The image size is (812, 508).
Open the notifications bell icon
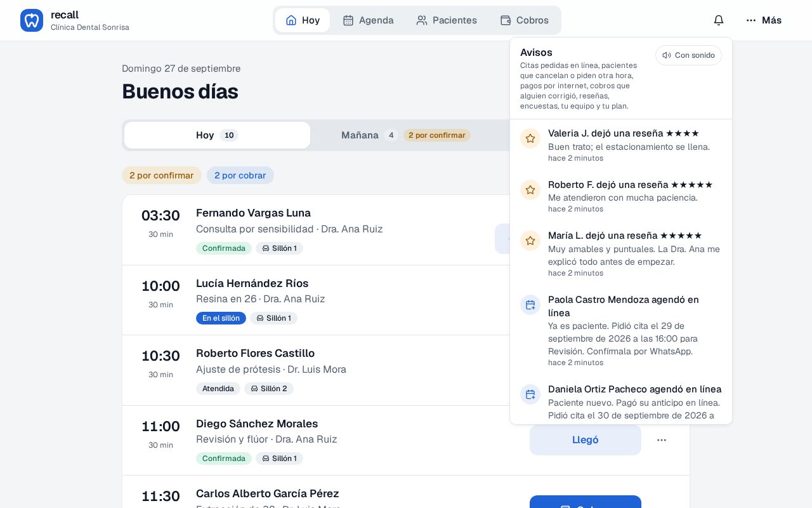[x=719, y=20]
